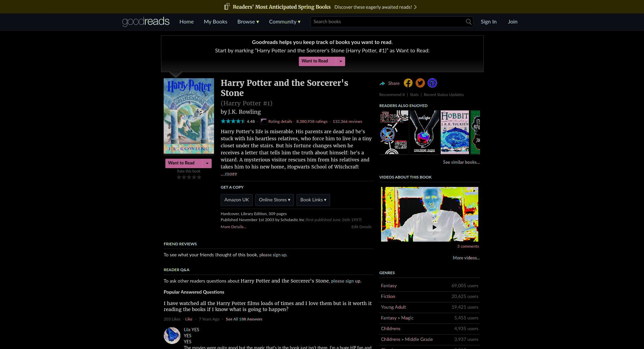Click the 69,005 users count
Viewport: 644px width, 349px height.
click(465, 286)
